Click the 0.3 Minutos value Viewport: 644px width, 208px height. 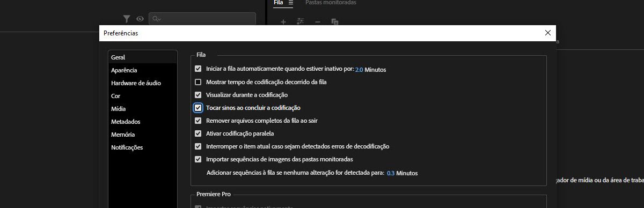pyautogui.click(x=391, y=173)
